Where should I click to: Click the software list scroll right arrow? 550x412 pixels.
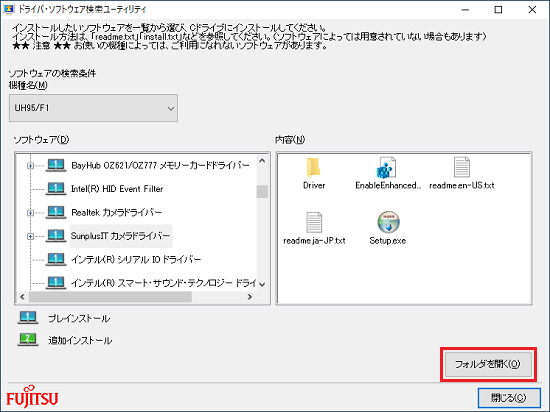(x=250, y=297)
